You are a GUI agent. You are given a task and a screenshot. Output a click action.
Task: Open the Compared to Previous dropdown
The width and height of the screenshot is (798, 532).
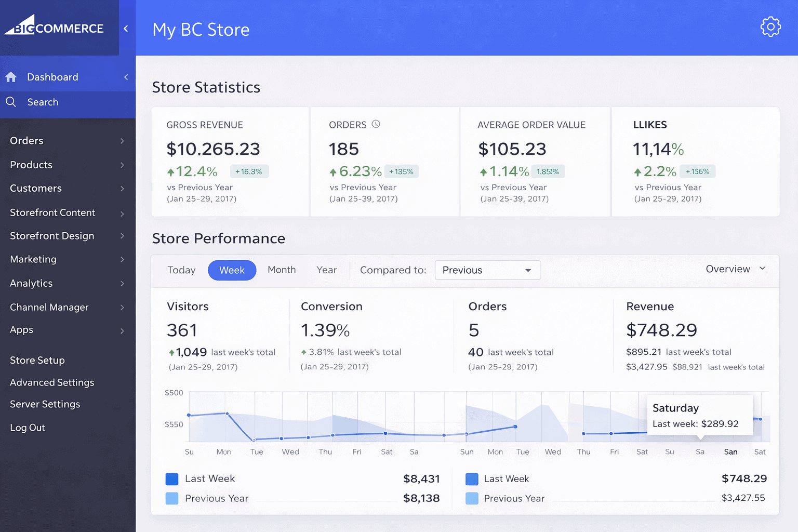pyautogui.click(x=487, y=270)
